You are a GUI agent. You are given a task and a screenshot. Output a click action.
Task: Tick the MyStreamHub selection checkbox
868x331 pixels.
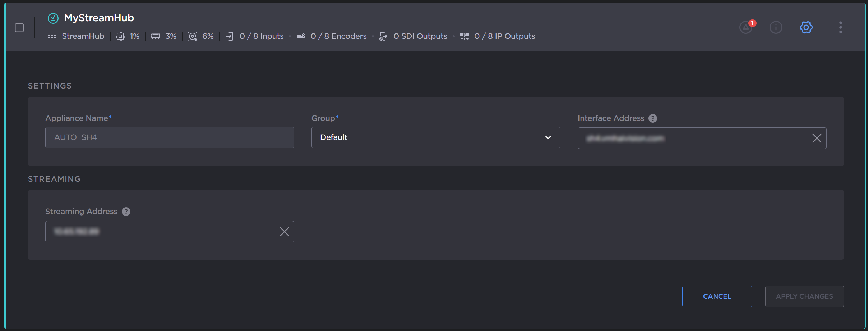pos(19,28)
